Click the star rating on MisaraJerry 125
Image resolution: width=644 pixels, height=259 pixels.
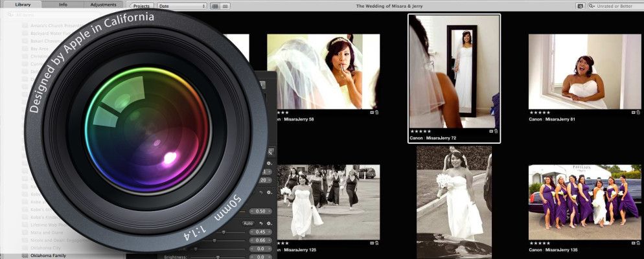pos(283,243)
